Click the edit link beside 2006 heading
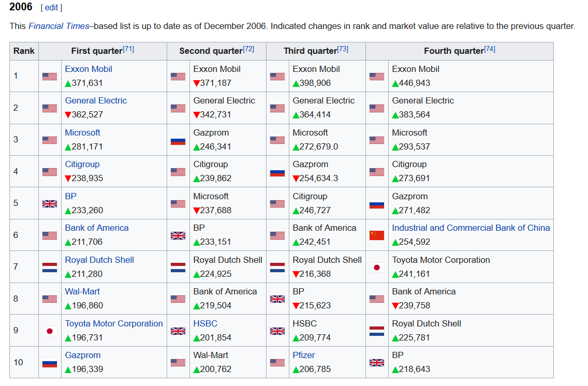Viewport: 588px width, 386px height. click(x=51, y=7)
